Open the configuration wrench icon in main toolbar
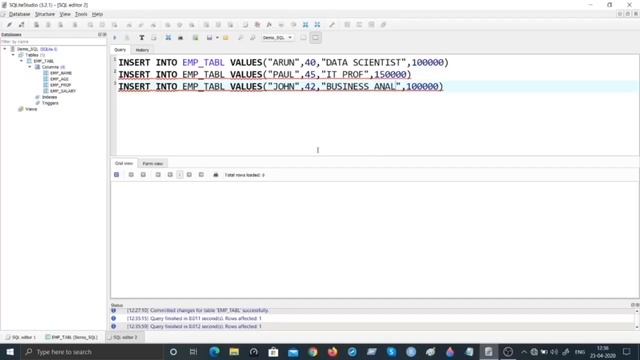Viewport: 640px width, 360px height. pos(332,24)
